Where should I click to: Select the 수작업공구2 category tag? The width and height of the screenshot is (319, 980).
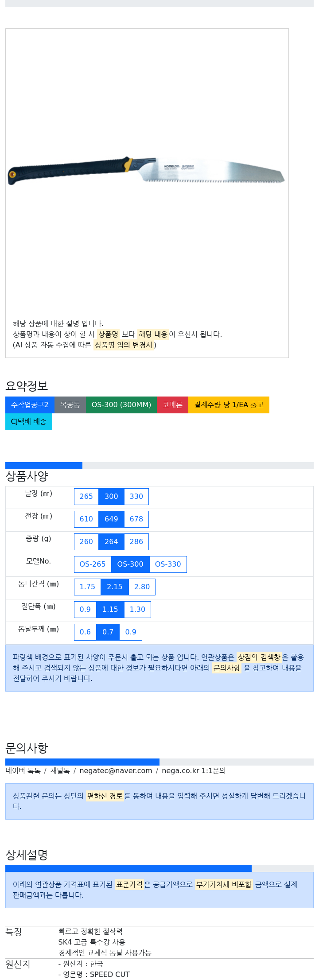(30, 405)
